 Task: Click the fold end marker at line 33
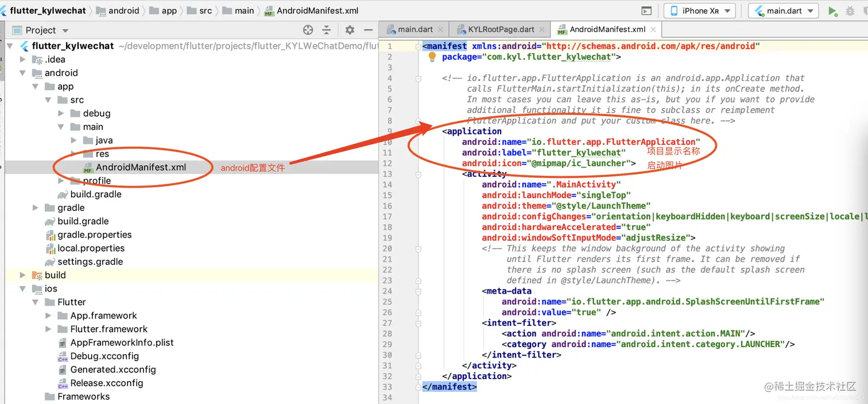(418, 387)
